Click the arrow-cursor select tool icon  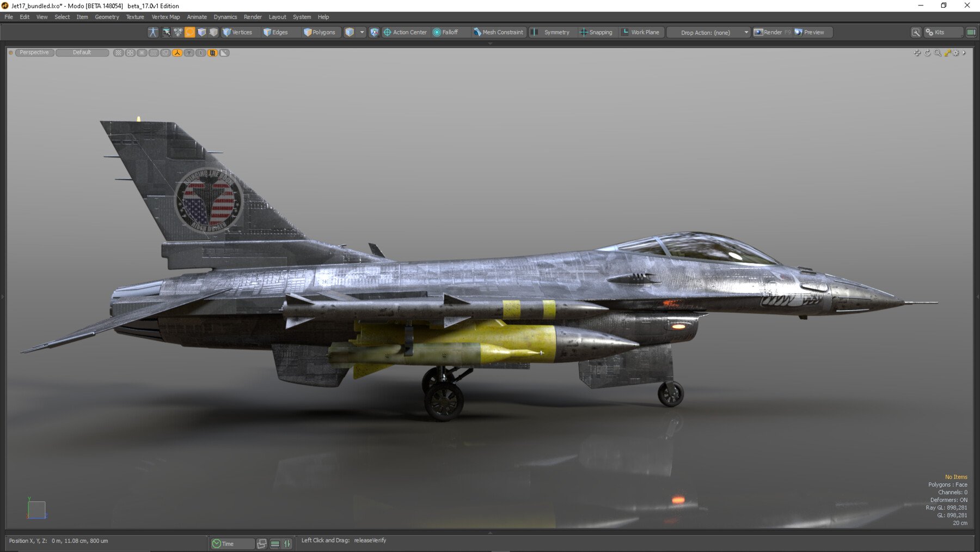pyautogui.click(x=166, y=32)
